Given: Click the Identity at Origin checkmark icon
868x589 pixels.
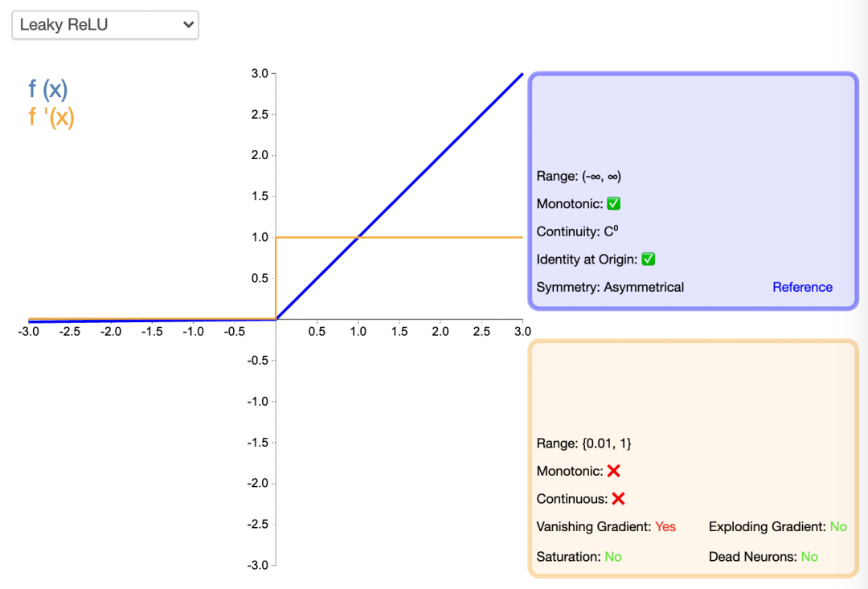Looking at the screenshot, I should (649, 260).
